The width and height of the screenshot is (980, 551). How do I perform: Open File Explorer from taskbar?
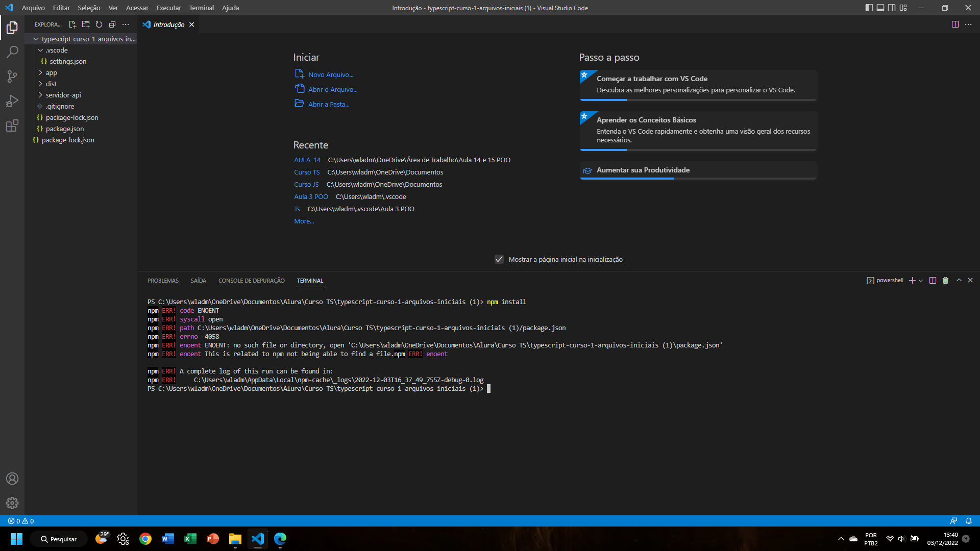(235, 539)
